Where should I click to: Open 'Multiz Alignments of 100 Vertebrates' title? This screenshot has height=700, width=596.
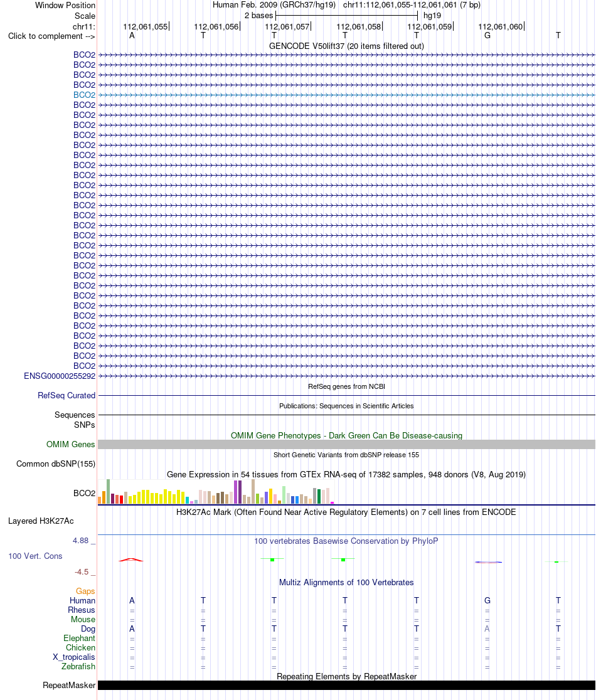coord(346,583)
